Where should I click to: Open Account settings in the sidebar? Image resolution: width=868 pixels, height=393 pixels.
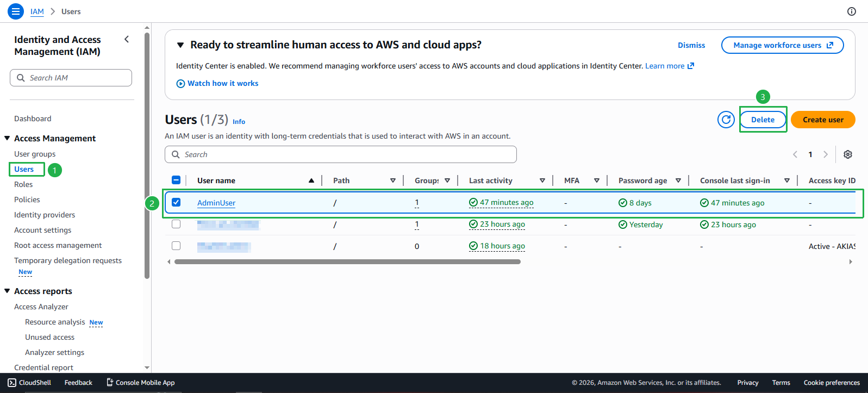click(43, 230)
